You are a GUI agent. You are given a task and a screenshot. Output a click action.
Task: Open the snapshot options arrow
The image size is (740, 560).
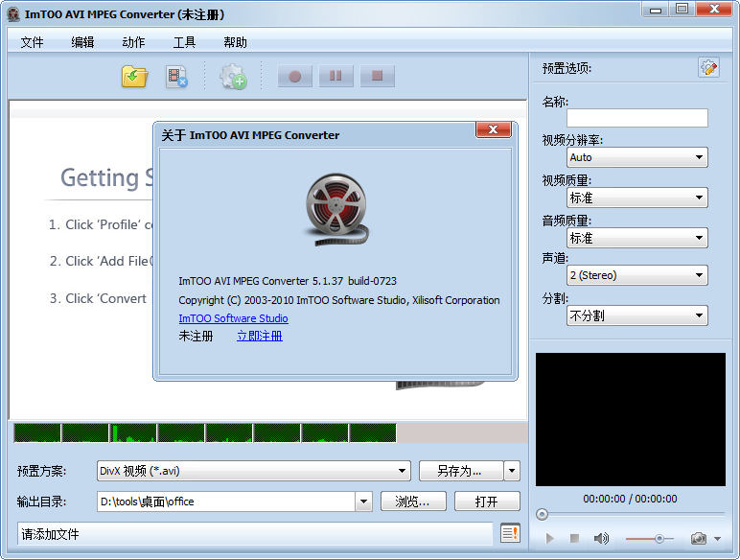[x=717, y=539]
